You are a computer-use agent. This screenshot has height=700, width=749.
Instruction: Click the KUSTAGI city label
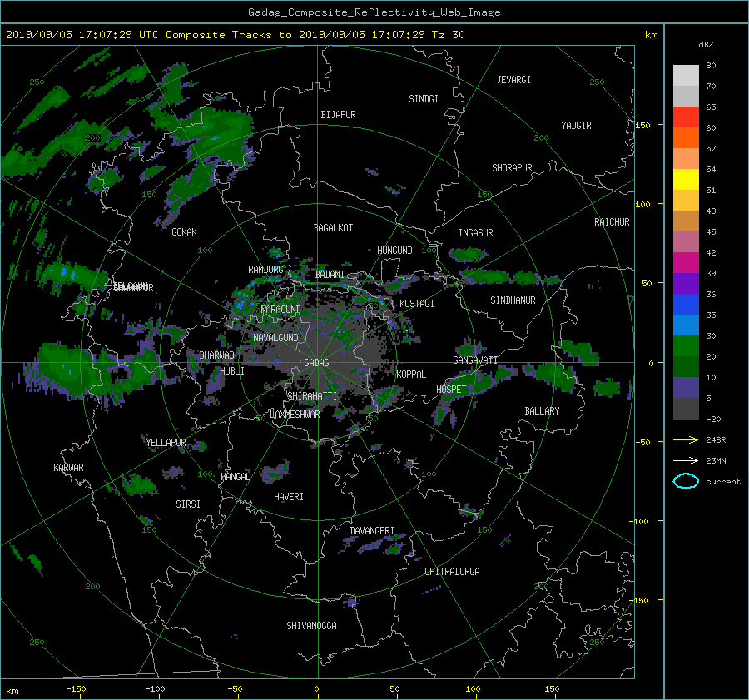coord(417,304)
